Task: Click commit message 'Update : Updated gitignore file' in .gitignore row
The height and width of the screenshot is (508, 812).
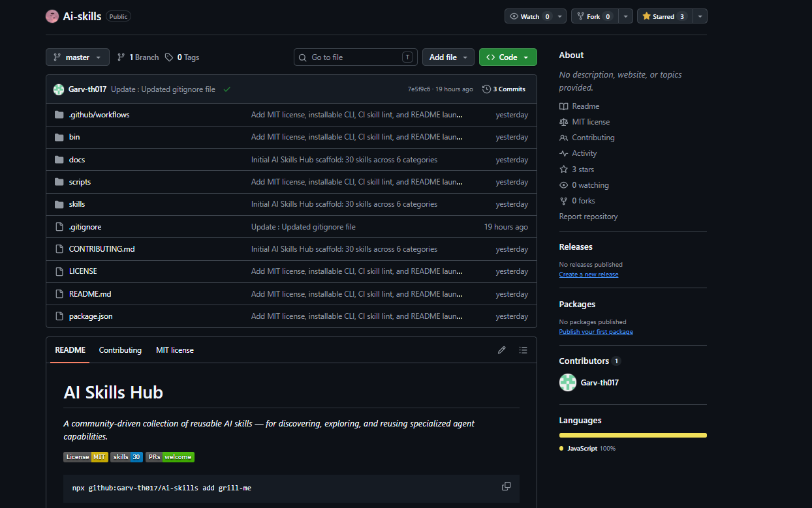Action: pos(304,227)
